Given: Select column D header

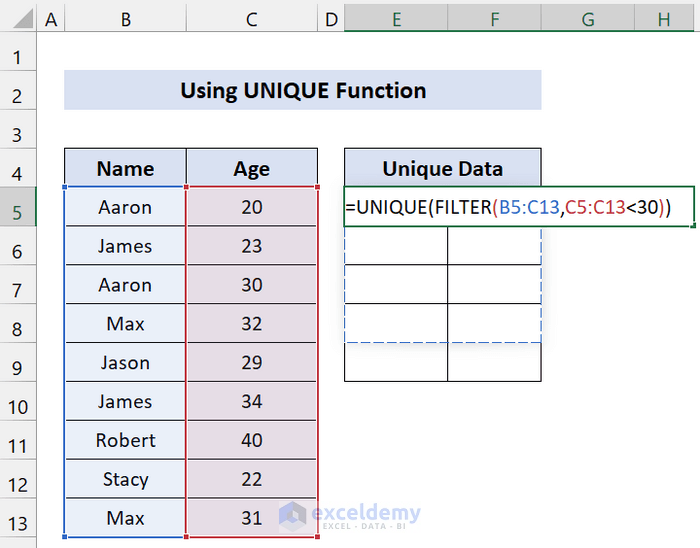Looking at the screenshot, I should pyautogui.click(x=331, y=19).
